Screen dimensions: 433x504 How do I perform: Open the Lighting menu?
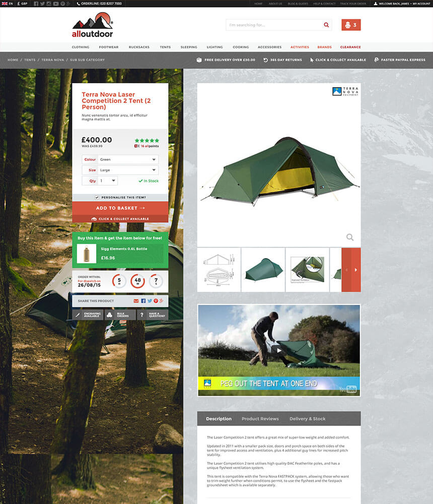pos(215,47)
